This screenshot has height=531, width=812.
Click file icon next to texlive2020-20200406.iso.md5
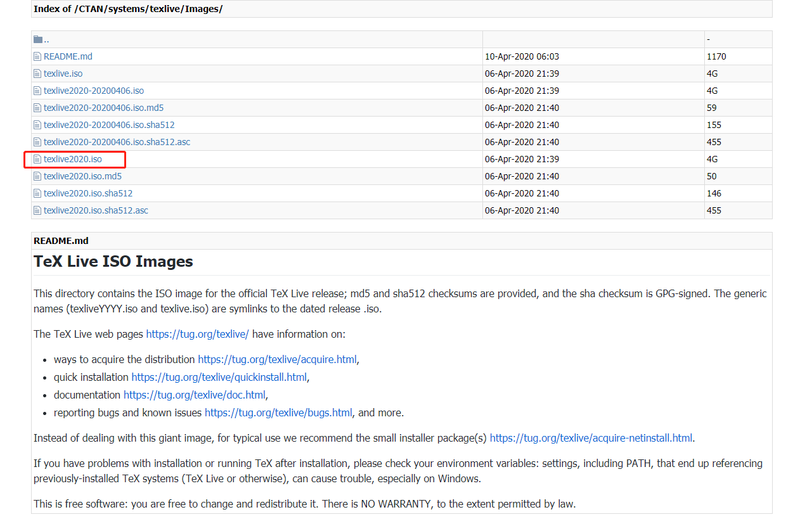[37, 108]
